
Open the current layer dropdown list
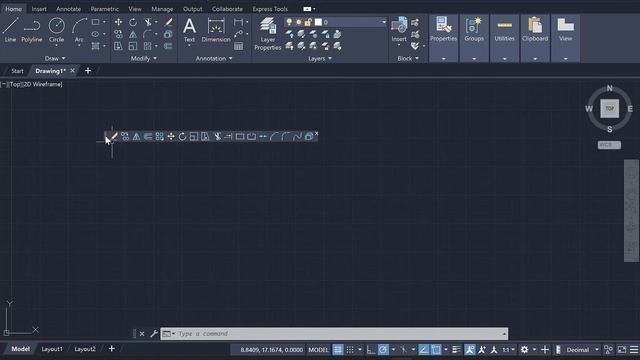tap(384, 22)
